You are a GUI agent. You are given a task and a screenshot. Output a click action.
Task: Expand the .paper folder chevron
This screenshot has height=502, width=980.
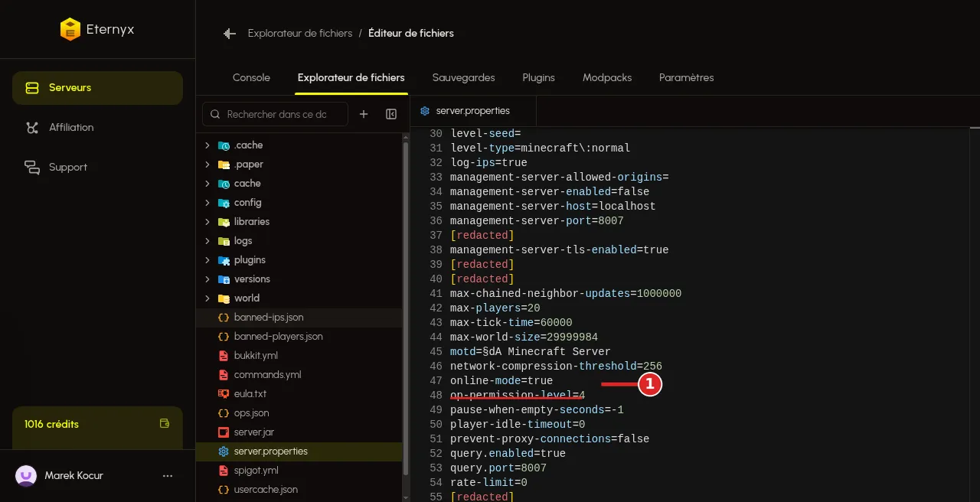tap(207, 165)
